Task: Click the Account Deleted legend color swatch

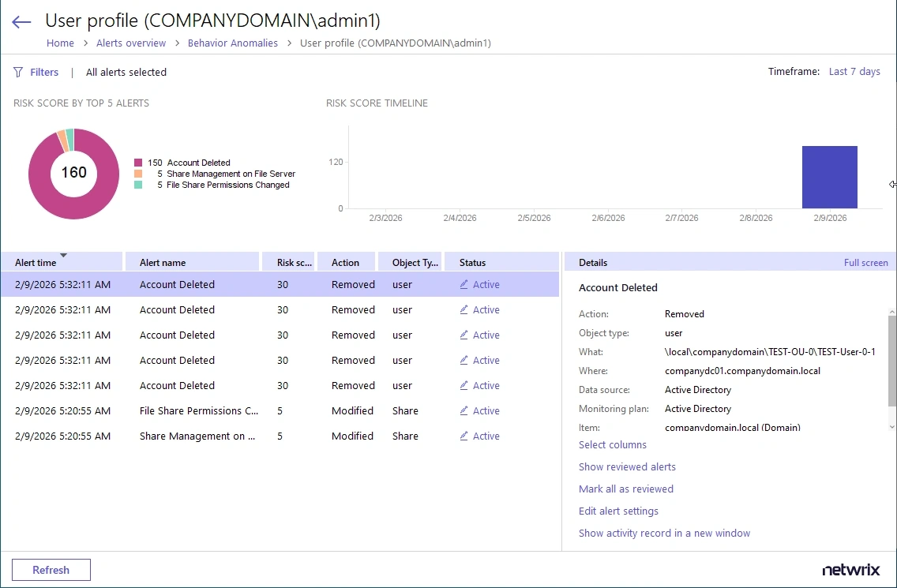Action: coord(138,163)
